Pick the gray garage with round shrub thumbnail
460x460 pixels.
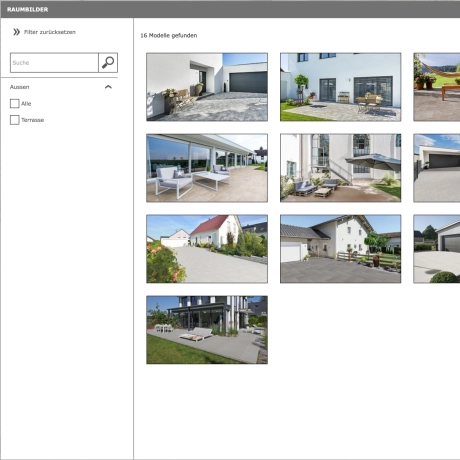[437, 249]
